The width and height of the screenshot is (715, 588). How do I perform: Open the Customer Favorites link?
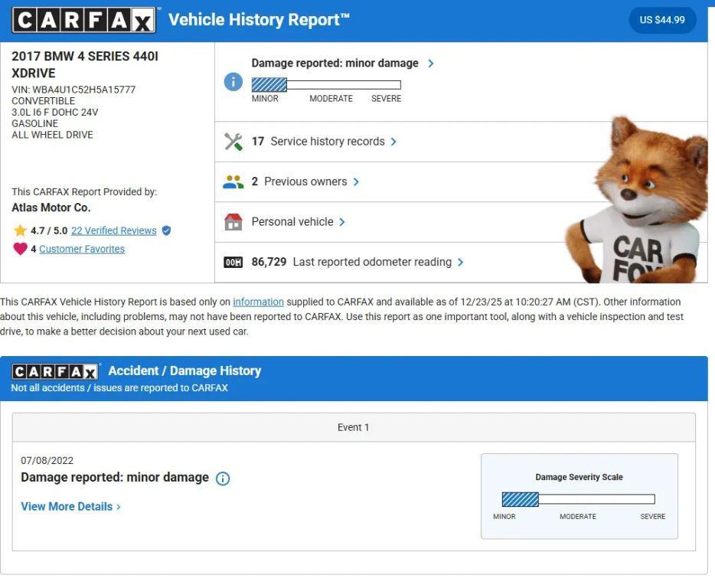(x=82, y=249)
